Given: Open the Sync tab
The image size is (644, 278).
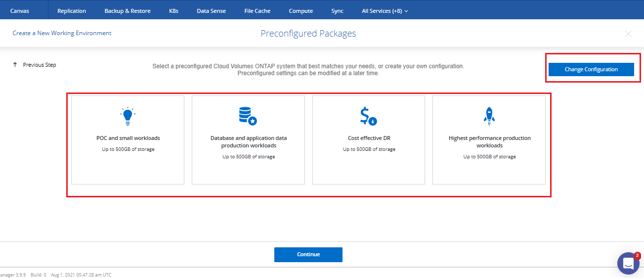Looking at the screenshot, I should pyautogui.click(x=337, y=11).
